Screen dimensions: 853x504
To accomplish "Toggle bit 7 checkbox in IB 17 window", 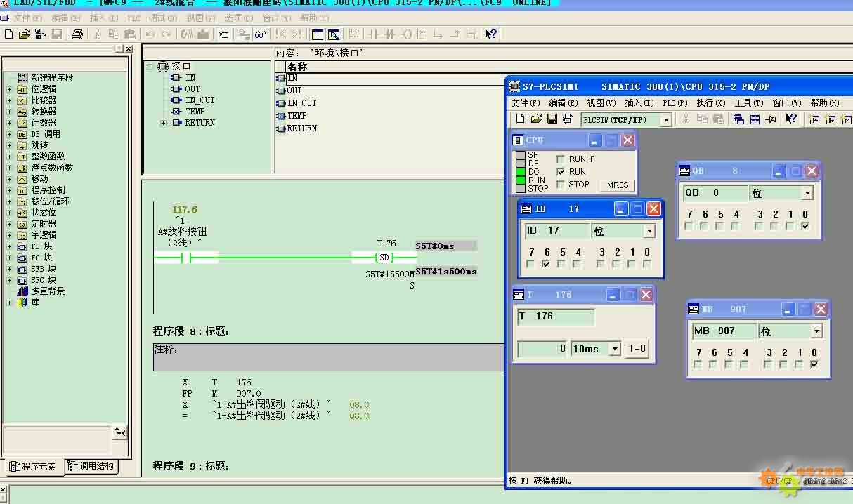I will click(x=530, y=264).
